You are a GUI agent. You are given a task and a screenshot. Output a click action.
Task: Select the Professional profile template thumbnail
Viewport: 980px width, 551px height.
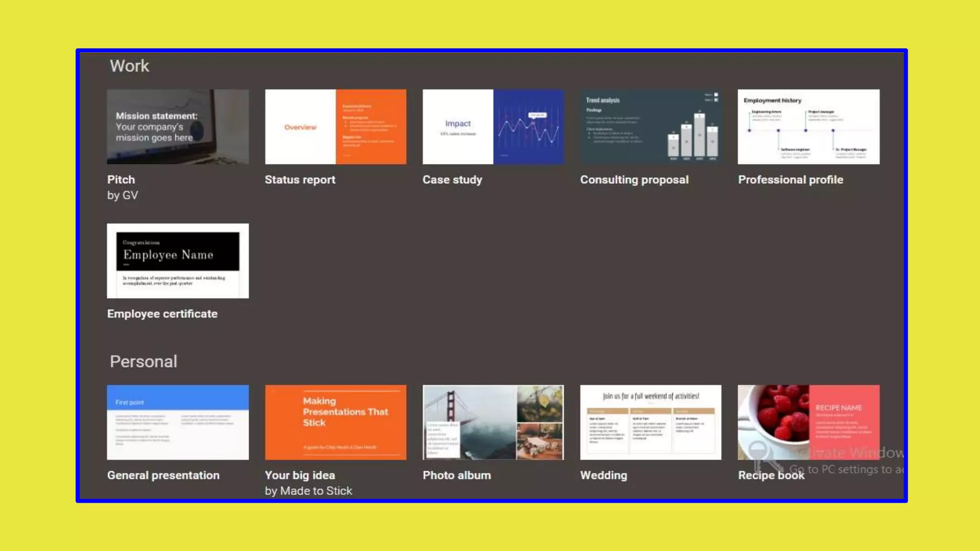808,127
